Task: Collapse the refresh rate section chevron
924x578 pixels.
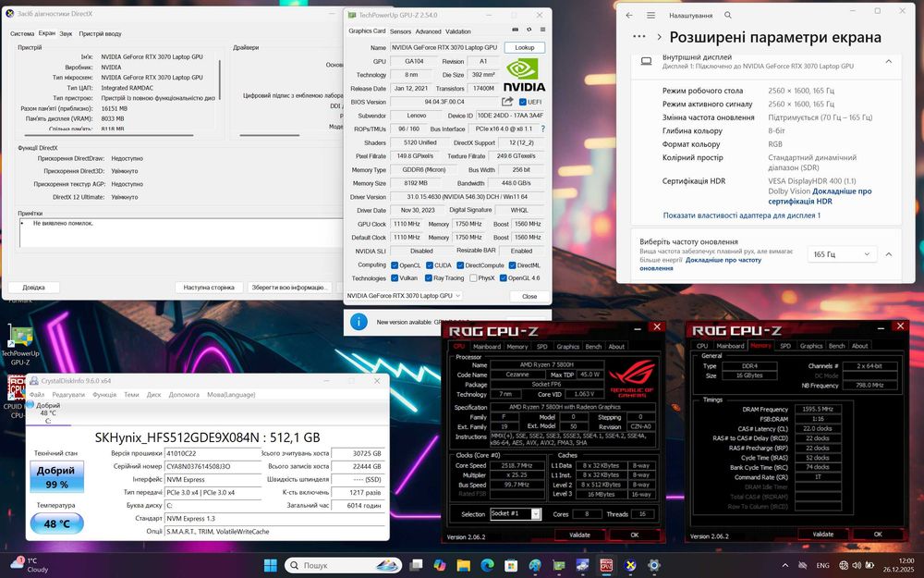Action: click(x=889, y=254)
